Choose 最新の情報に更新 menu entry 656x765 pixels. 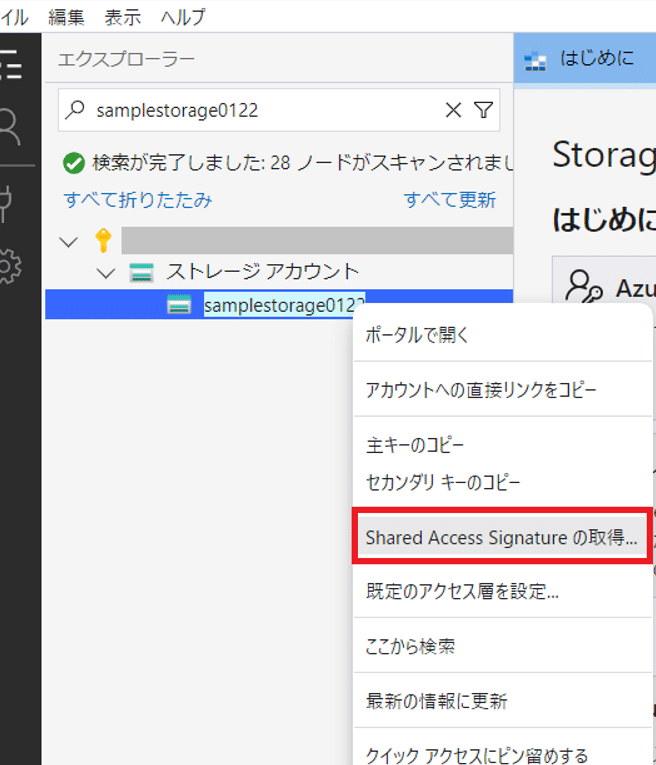click(502, 701)
